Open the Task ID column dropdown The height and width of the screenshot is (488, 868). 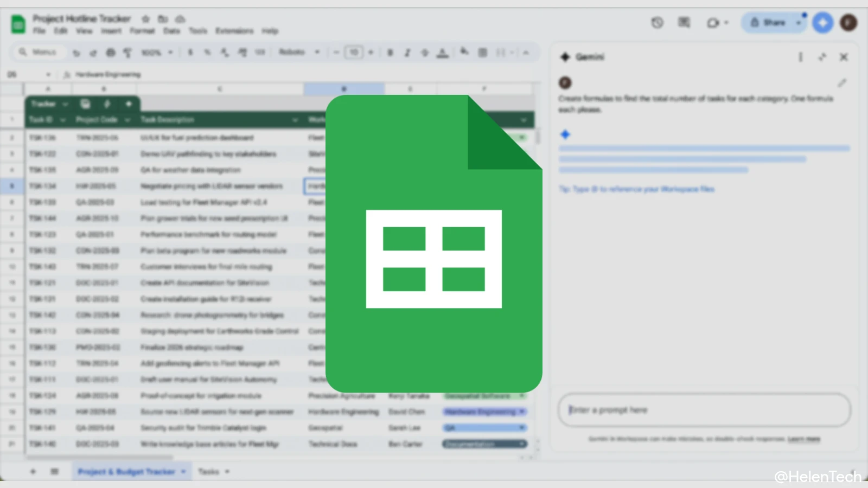(63, 120)
